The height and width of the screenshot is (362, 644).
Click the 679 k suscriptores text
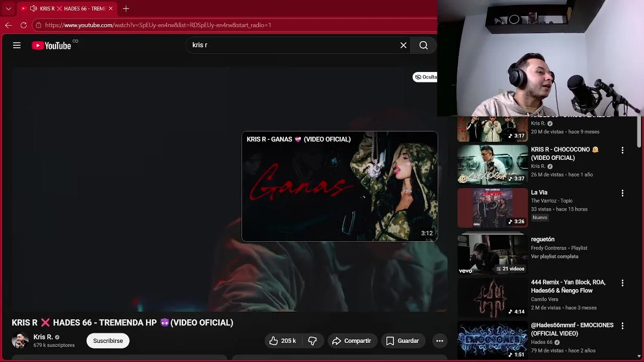54,345
